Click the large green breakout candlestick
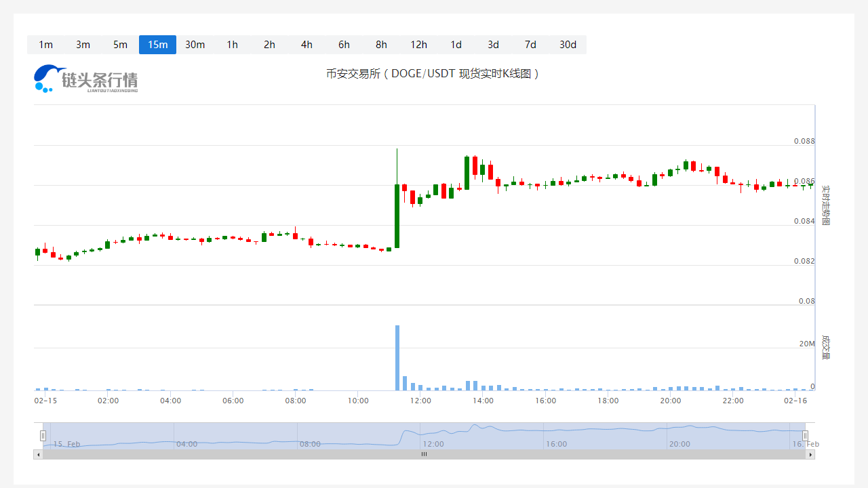The height and width of the screenshot is (488, 868). (397, 216)
